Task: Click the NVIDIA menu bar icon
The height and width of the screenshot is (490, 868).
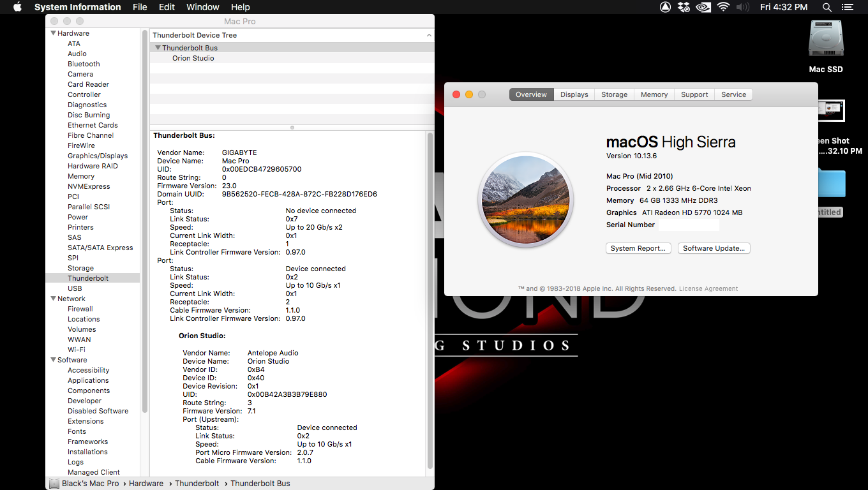Action: click(703, 7)
